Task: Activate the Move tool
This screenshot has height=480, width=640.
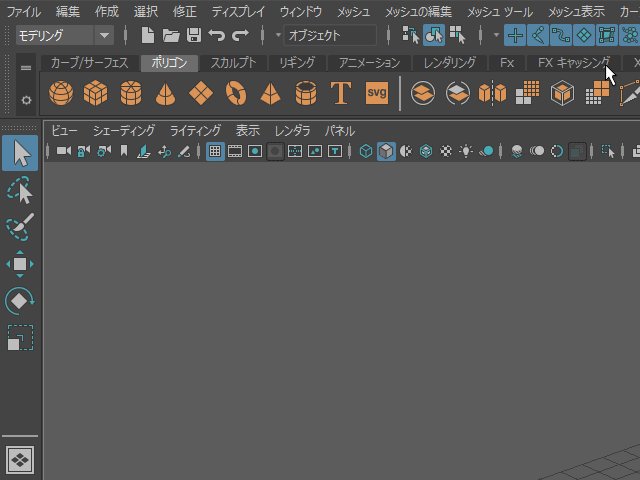Action: tap(20, 264)
